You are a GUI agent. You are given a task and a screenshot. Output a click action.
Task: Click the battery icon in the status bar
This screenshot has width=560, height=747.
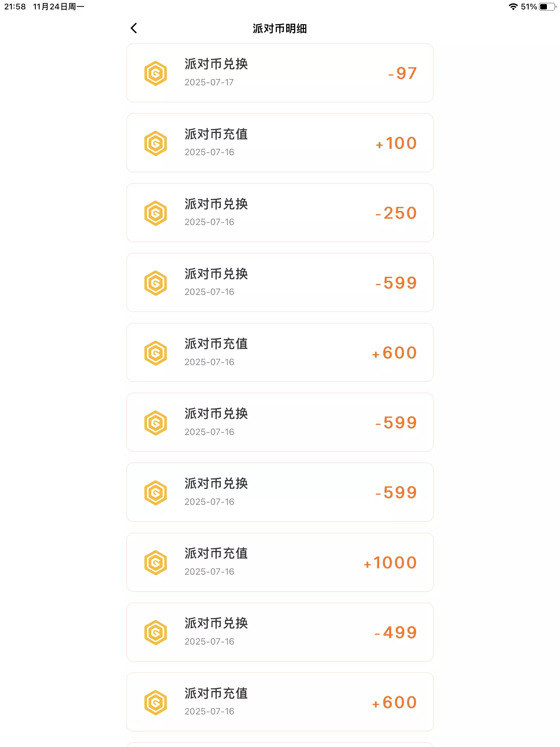(x=547, y=7)
